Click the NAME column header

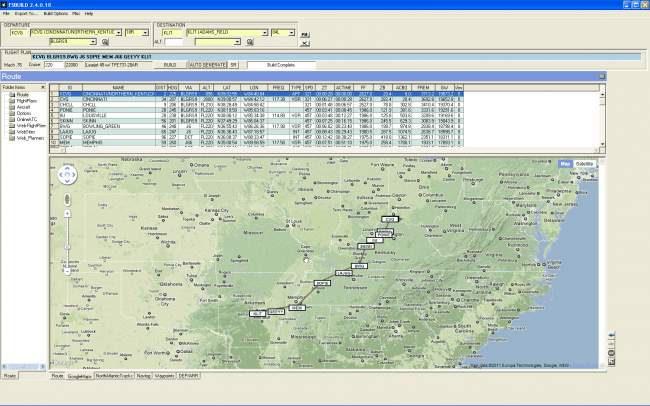119,88
